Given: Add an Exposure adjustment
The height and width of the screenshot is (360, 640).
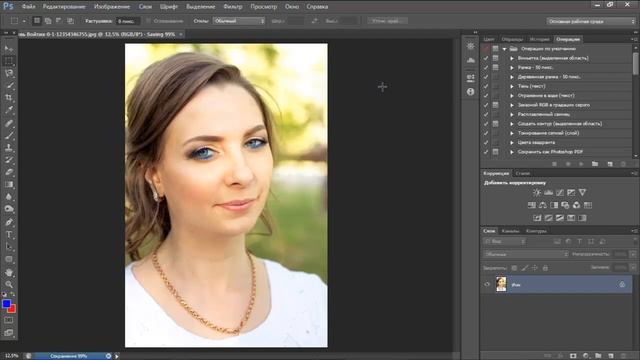Looking at the screenshot, I should tap(571, 192).
